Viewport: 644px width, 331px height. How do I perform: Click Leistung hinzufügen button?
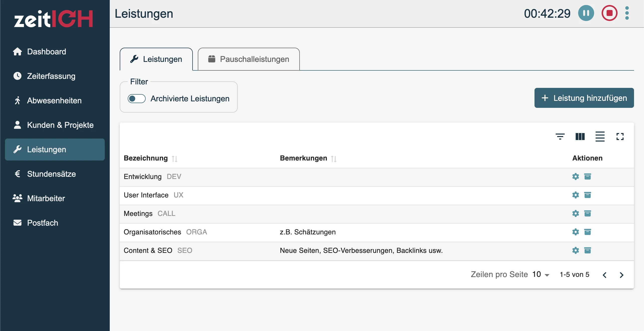tap(584, 98)
